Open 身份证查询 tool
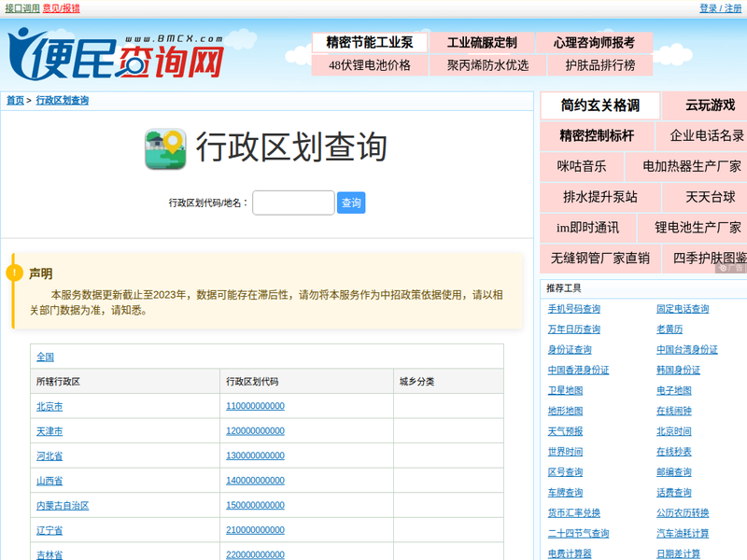Image resolution: width=747 pixels, height=560 pixels. pos(570,350)
